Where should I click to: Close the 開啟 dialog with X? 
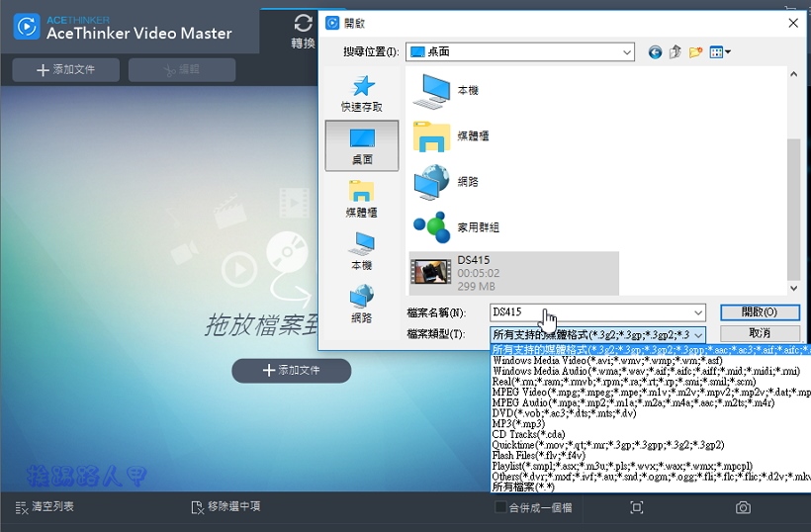[793, 24]
